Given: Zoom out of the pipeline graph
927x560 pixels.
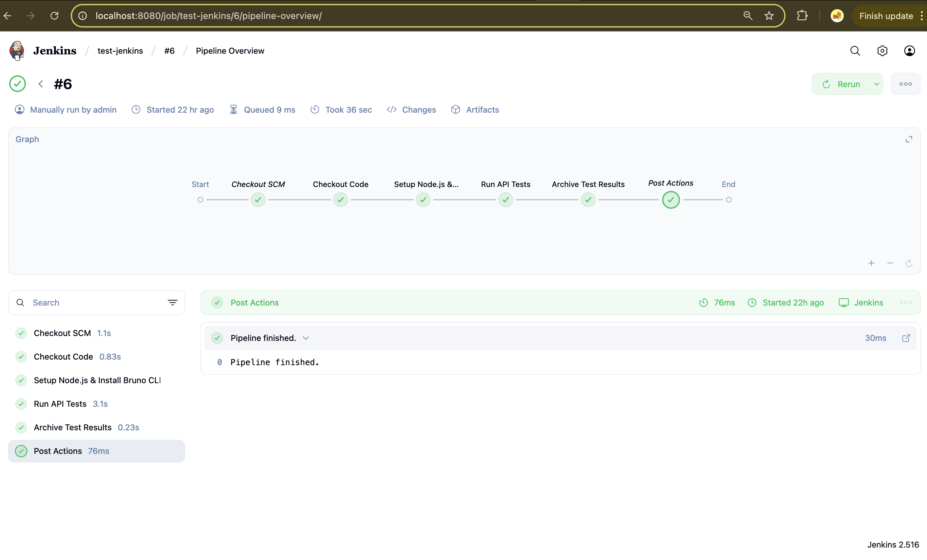Looking at the screenshot, I should click(890, 263).
